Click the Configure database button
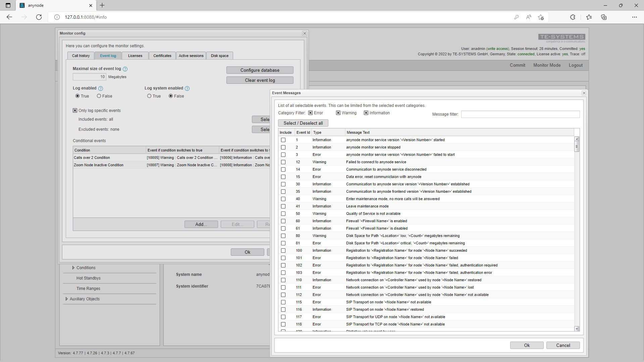 pos(260,70)
